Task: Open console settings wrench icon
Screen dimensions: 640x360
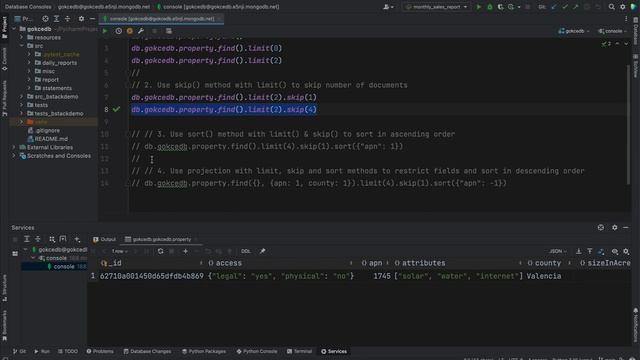Action: (141, 31)
